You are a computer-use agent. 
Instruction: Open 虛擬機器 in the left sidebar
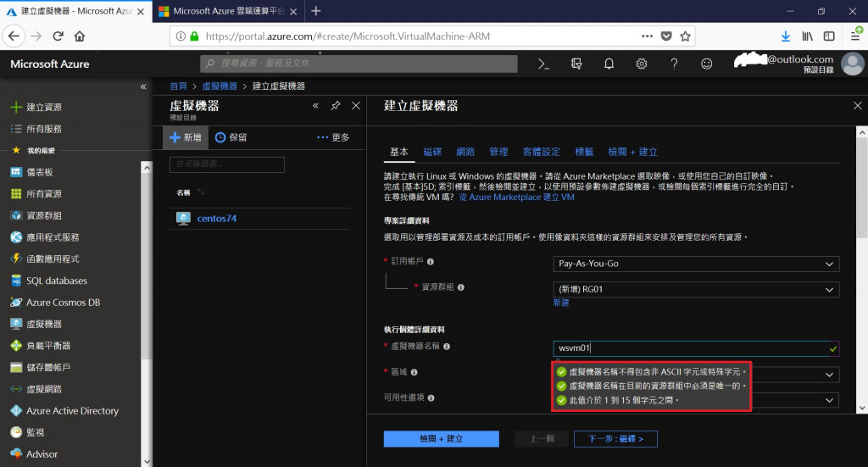click(36, 324)
